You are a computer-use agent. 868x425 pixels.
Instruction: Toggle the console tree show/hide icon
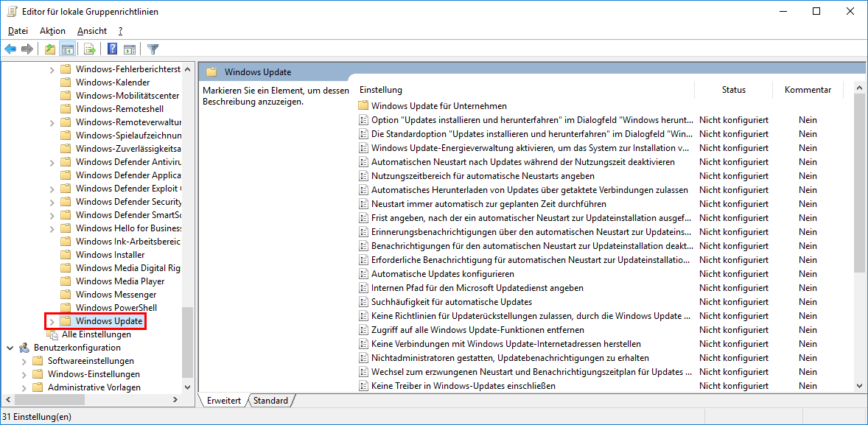tap(68, 49)
